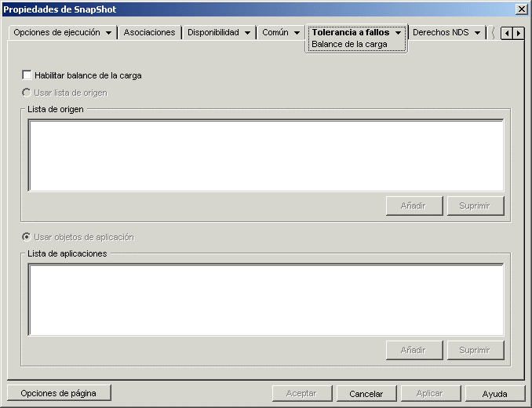Expand Tolerancia a fallos tab dropdown arrow

point(399,33)
